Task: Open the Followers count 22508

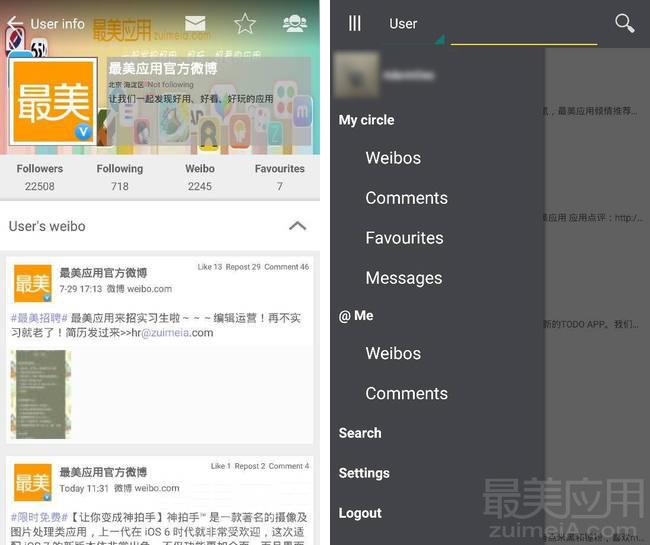Action: 40,177
